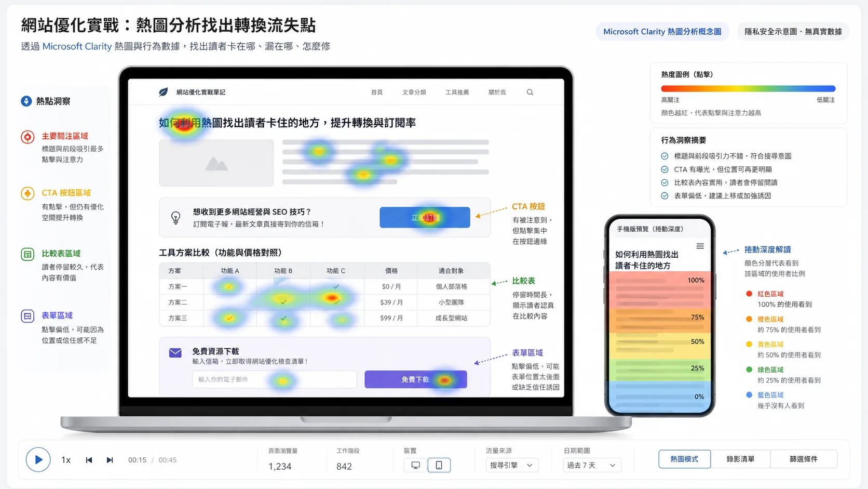Open the 文章分類 nav item
The height and width of the screenshot is (489, 868).
tap(414, 92)
